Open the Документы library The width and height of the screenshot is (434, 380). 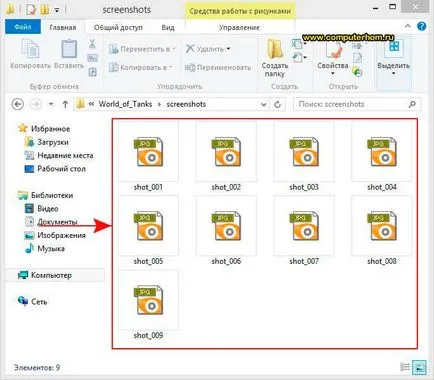[51, 222]
